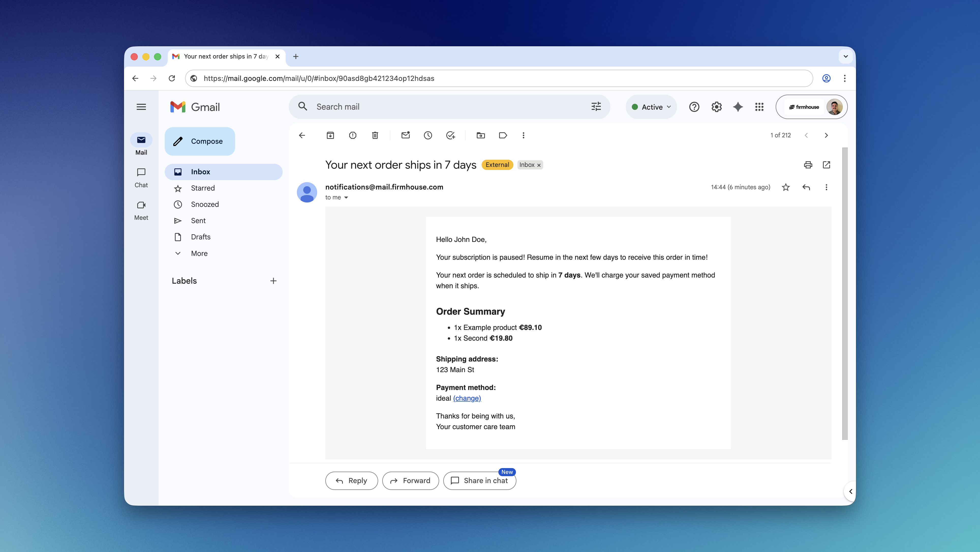Mark the email as unread

click(x=406, y=135)
